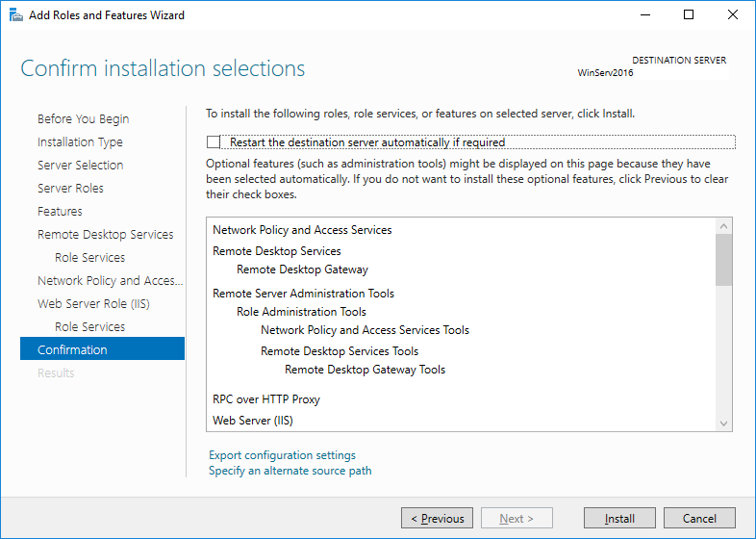Click the Previous button

coord(437,519)
